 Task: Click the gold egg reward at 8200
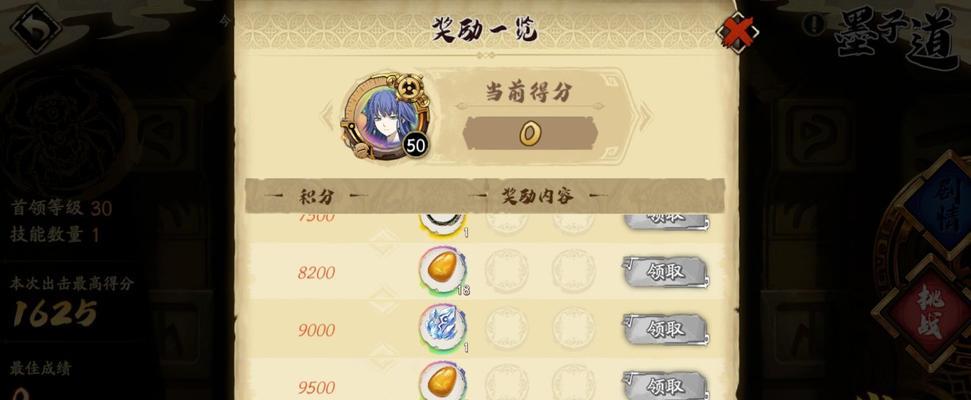(442, 270)
